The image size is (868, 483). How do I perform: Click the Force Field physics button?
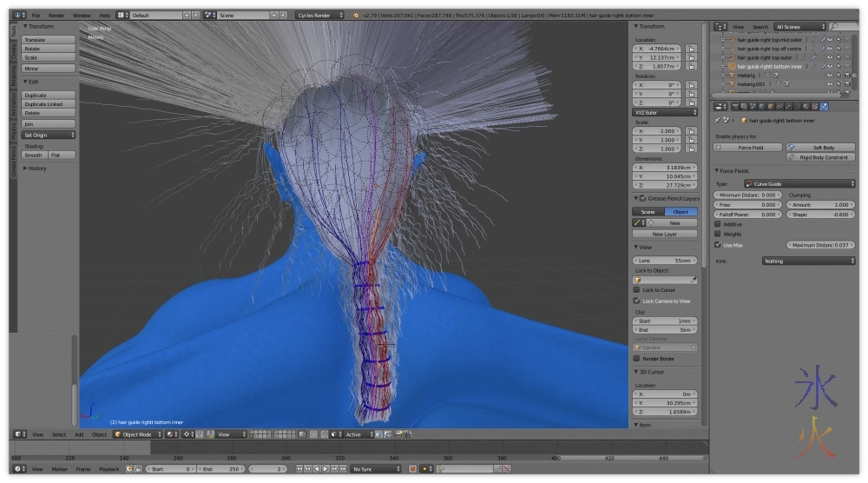[750, 148]
